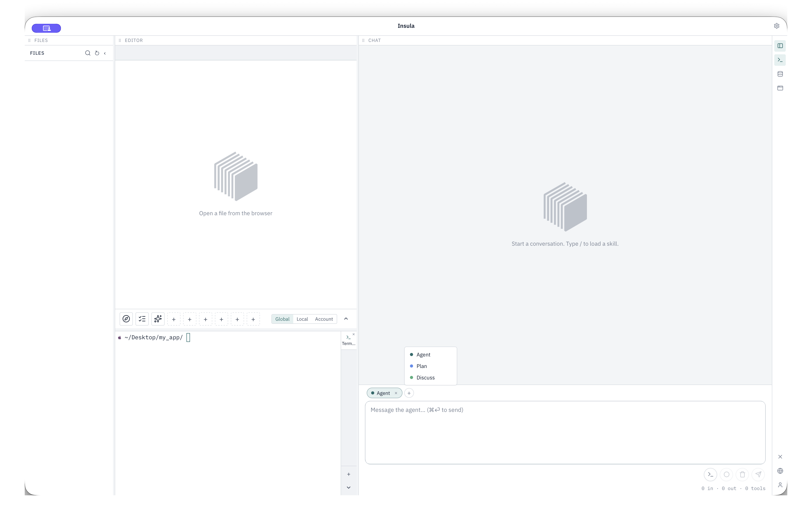Click the terminal icon below the message box

710,474
